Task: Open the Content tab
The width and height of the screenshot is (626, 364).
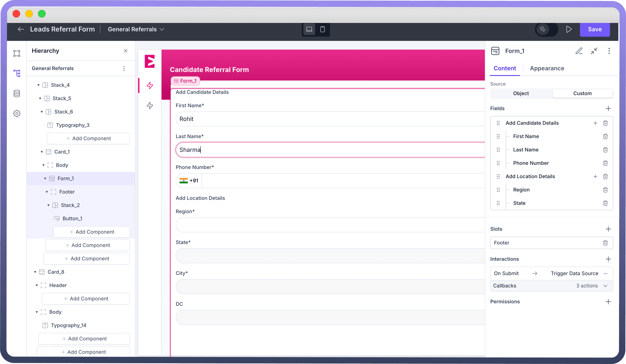Action: pyautogui.click(x=505, y=68)
